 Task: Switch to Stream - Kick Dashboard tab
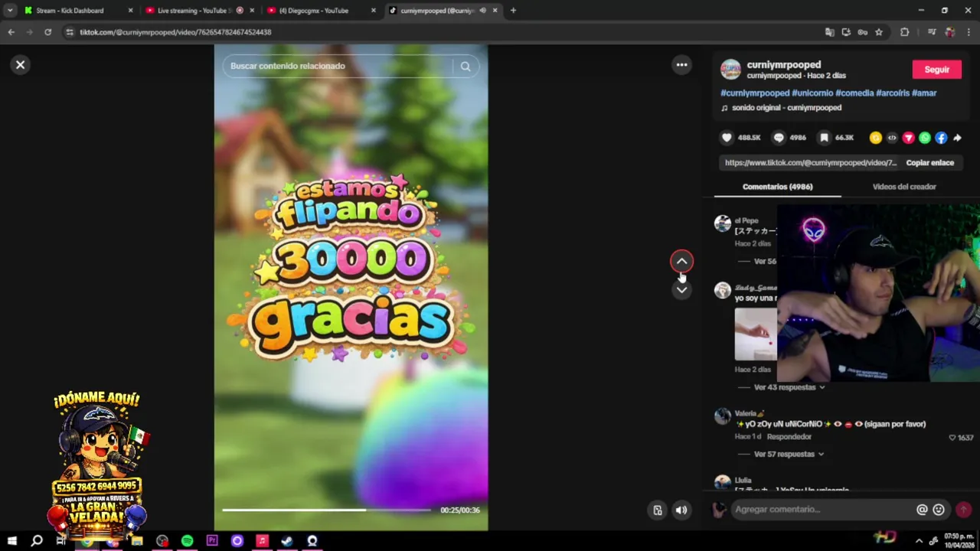click(69, 11)
